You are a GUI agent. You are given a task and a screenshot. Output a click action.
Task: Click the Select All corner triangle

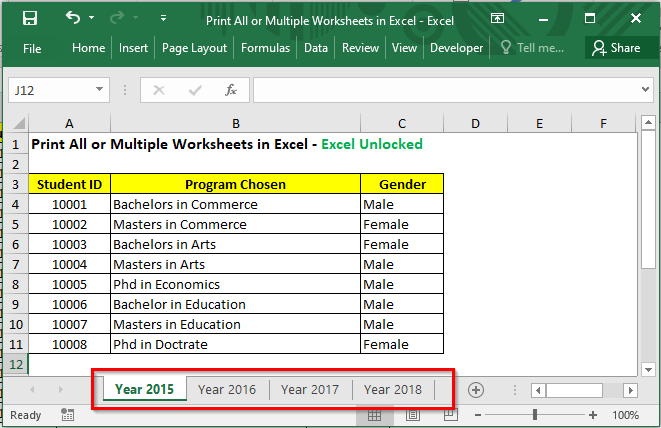[x=17, y=124]
